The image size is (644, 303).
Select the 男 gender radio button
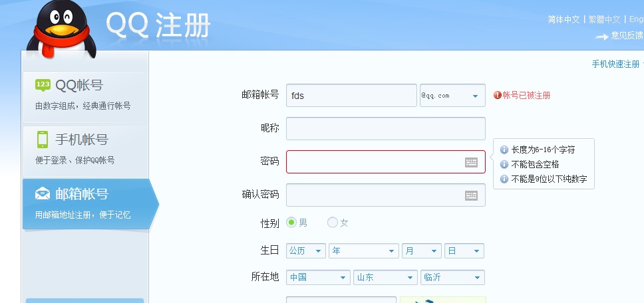291,223
